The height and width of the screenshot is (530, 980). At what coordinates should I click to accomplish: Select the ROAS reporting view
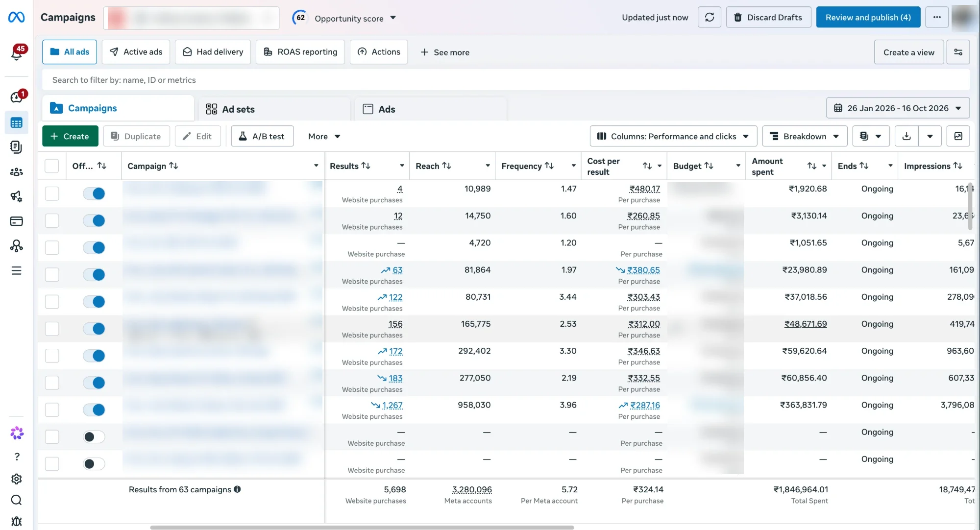[x=300, y=52]
